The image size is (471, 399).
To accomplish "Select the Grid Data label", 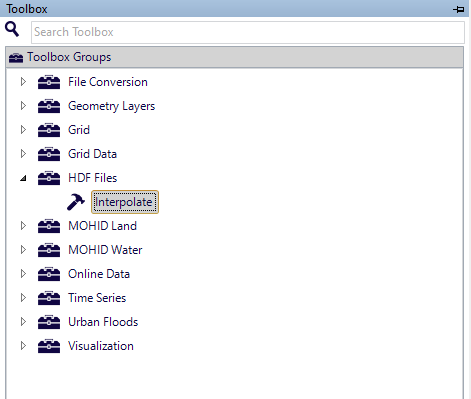I will pos(93,154).
